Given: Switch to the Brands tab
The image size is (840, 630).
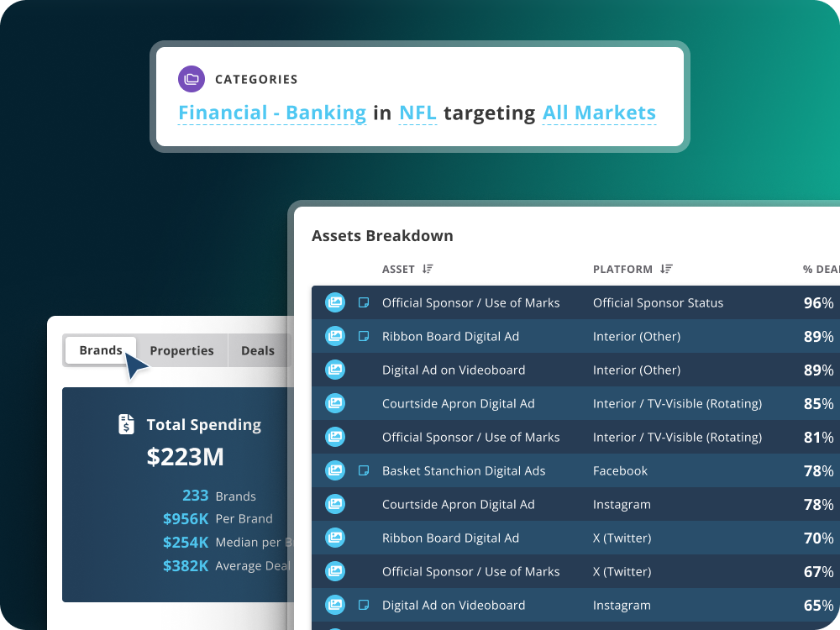Looking at the screenshot, I should [101, 350].
